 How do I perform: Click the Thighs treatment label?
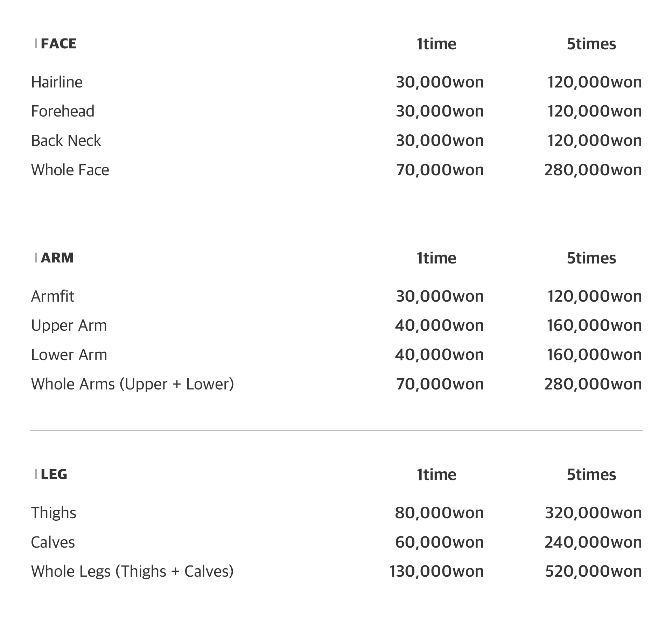(54, 513)
